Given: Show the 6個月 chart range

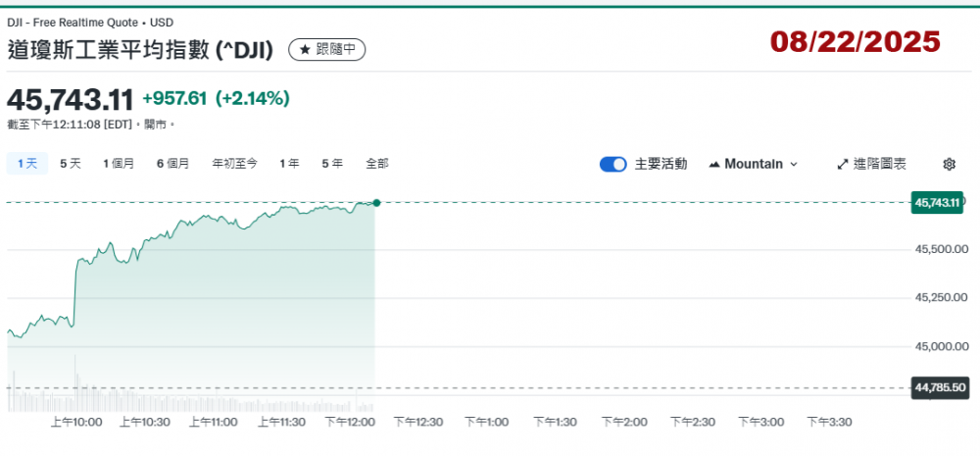Looking at the screenshot, I should click(x=172, y=164).
